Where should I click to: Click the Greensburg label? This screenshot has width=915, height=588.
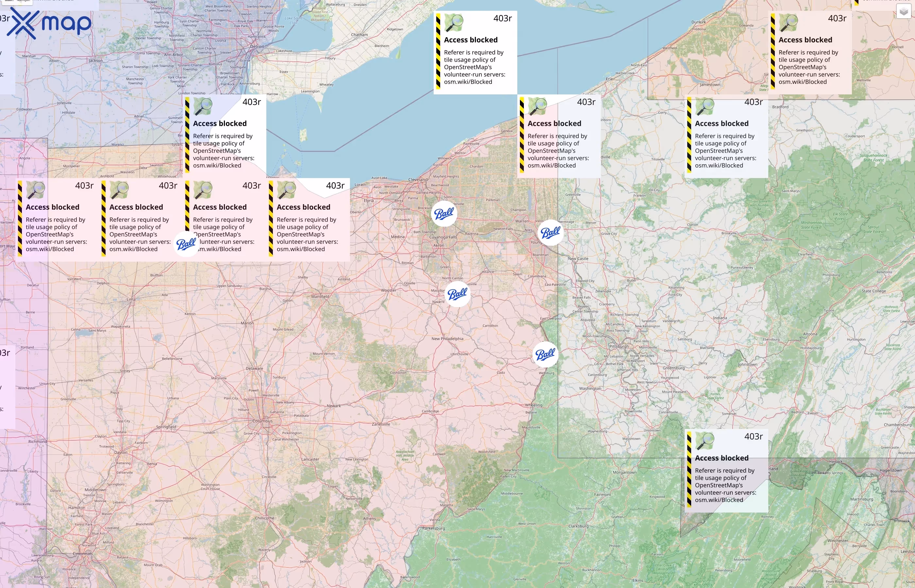click(673, 368)
